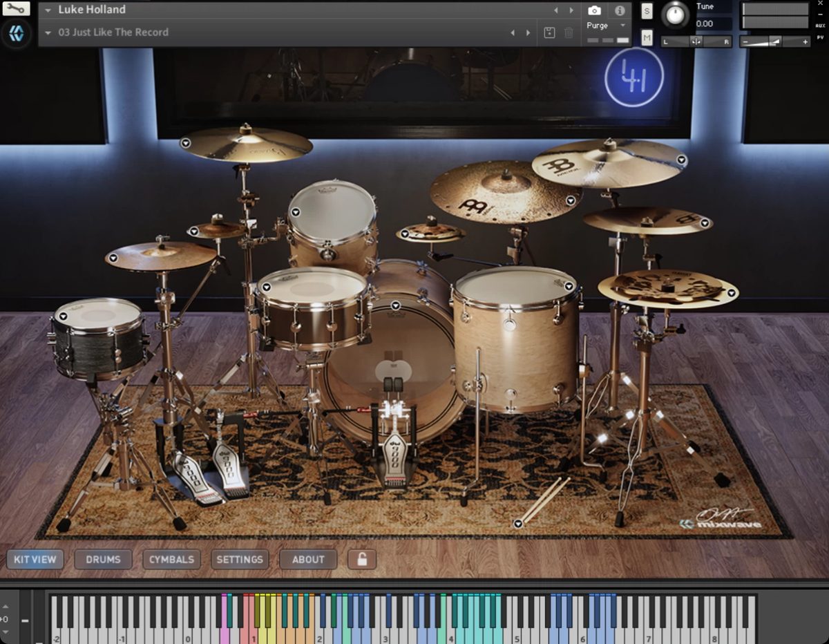The width and height of the screenshot is (829, 644).
Task: Click the Tune knob
Action: click(x=676, y=14)
